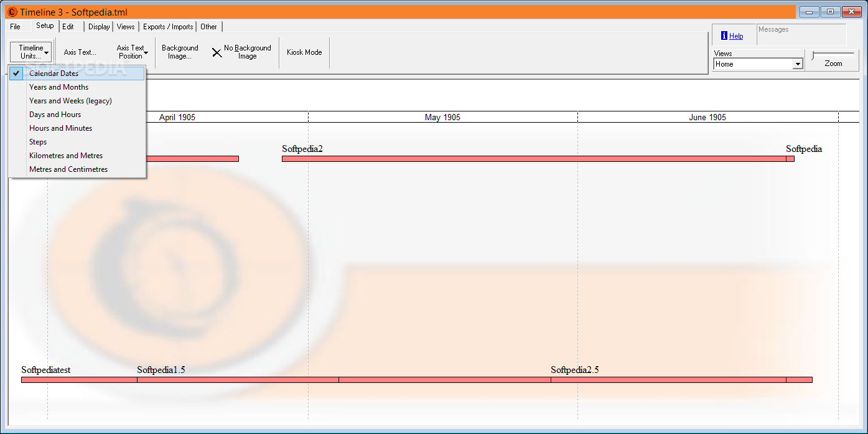The width and height of the screenshot is (868, 434).
Task: Click the April 1905 axis label
Action: tap(177, 117)
